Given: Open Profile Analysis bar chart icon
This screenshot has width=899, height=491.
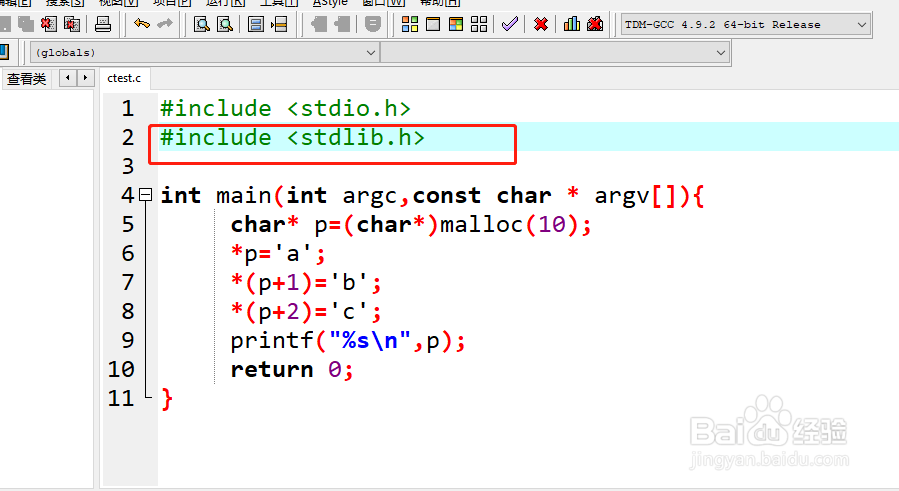Looking at the screenshot, I should point(572,24).
